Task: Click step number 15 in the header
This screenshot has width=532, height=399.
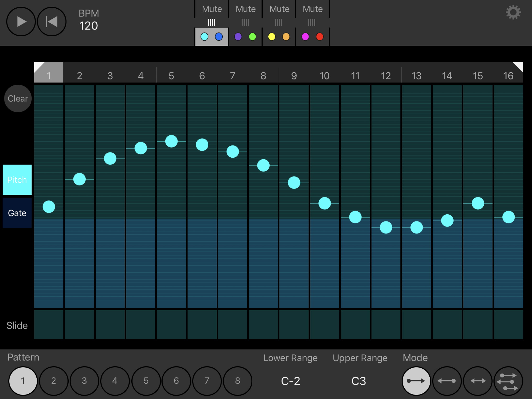Action: [x=478, y=76]
